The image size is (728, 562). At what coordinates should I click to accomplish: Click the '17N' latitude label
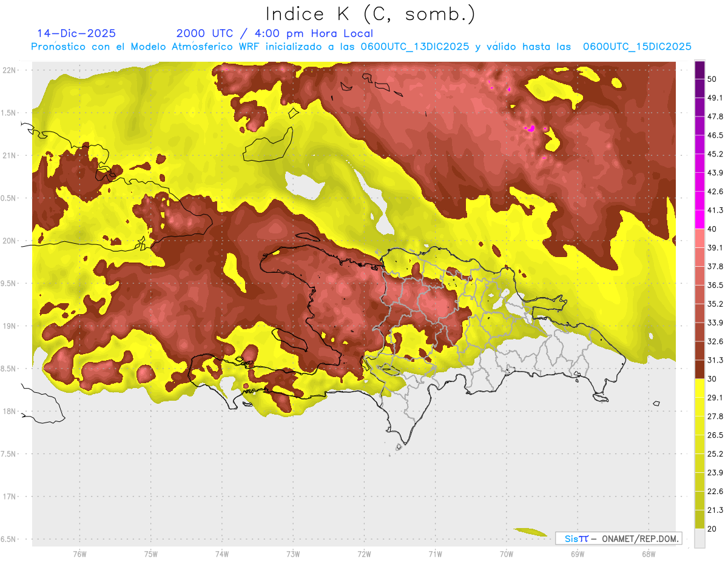tap(8, 497)
